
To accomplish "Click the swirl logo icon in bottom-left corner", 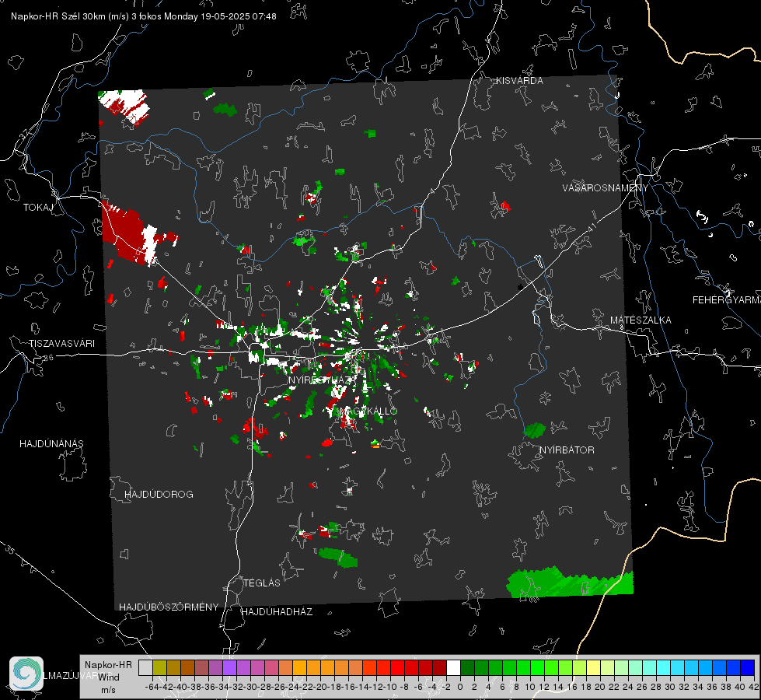I will click(x=26, y=674).
